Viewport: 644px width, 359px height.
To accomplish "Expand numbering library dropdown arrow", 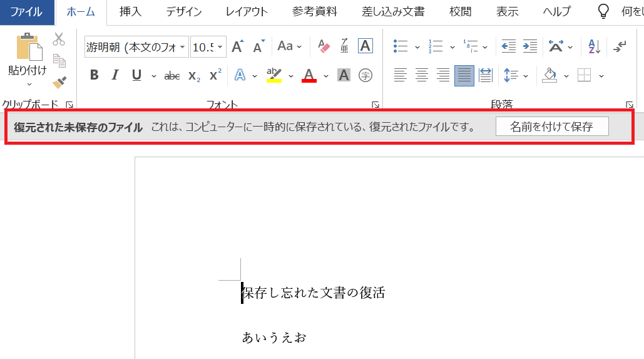I will click(x=452, y=47).
